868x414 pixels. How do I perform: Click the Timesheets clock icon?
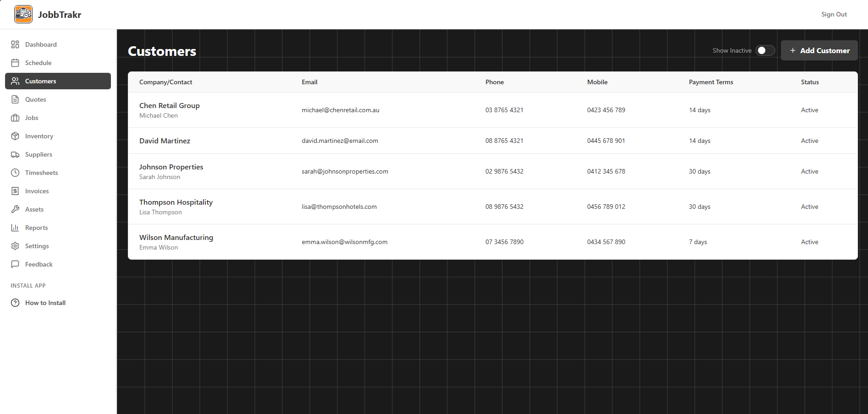(15, 173)
